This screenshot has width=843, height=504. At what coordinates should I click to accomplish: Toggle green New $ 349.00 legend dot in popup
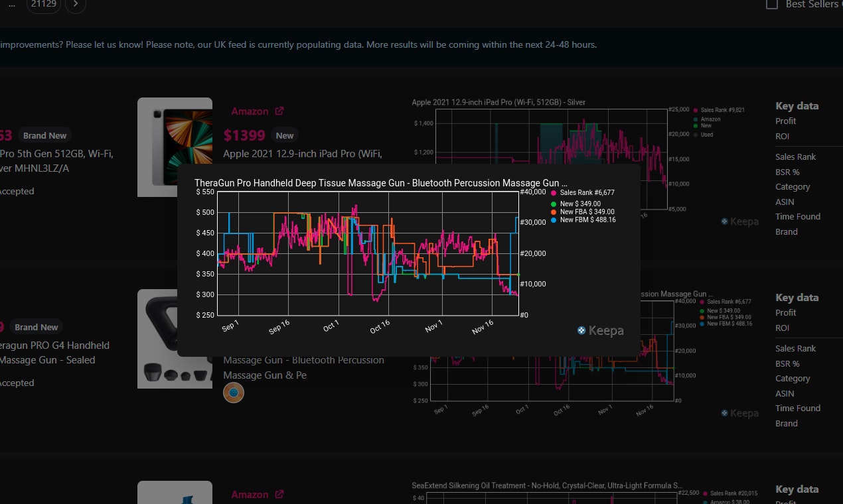(x=554, y=204)
